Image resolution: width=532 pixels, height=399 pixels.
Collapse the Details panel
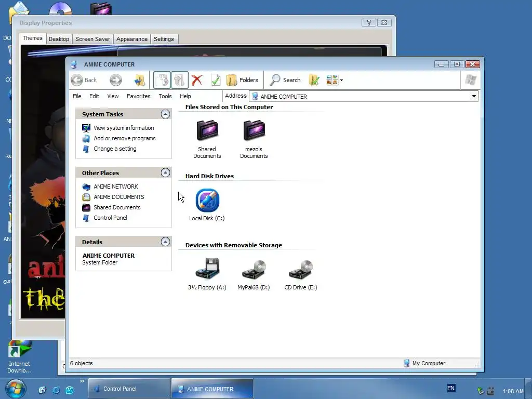(x=165, y=242)
